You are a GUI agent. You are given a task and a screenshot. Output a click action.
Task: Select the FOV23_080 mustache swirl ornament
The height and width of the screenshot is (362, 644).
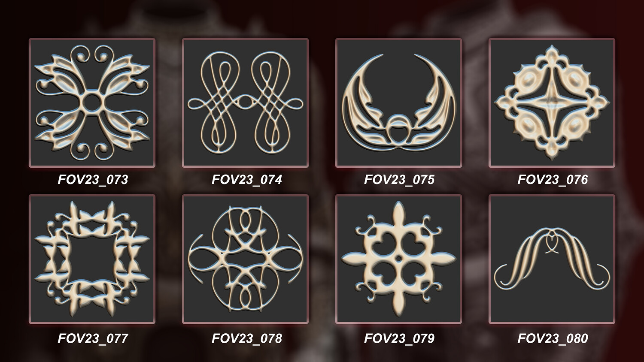click(x=552, y=259)
